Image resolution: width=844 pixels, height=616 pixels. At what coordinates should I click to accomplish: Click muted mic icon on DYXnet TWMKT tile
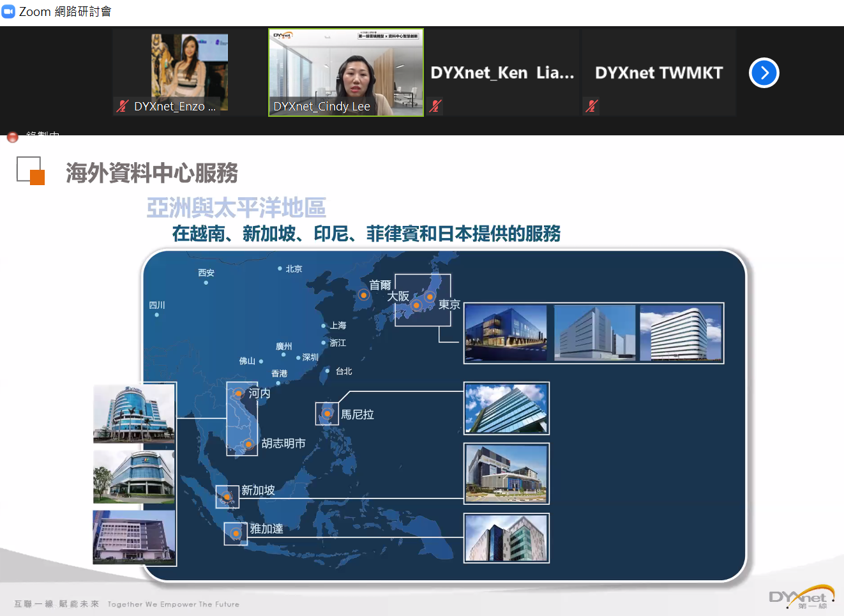point(592,106)
